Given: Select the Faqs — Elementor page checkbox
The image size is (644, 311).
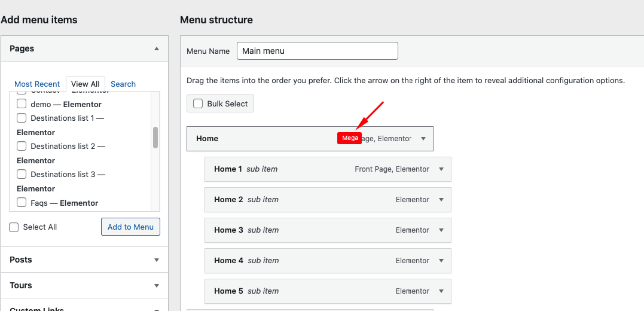Looking at the screenshot, I should point(22,202).
